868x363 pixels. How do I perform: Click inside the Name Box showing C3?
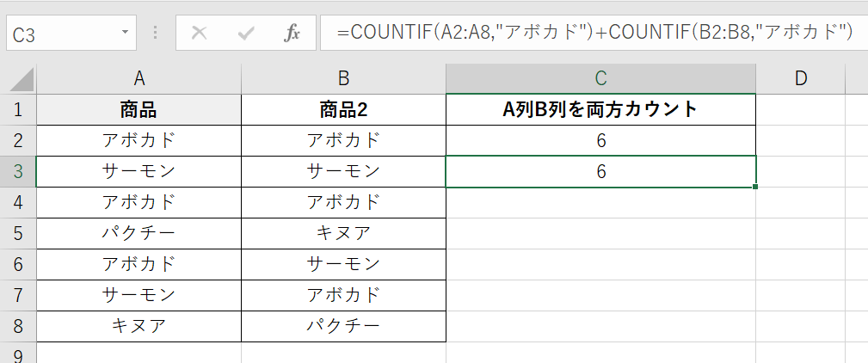tap(60, 34)
